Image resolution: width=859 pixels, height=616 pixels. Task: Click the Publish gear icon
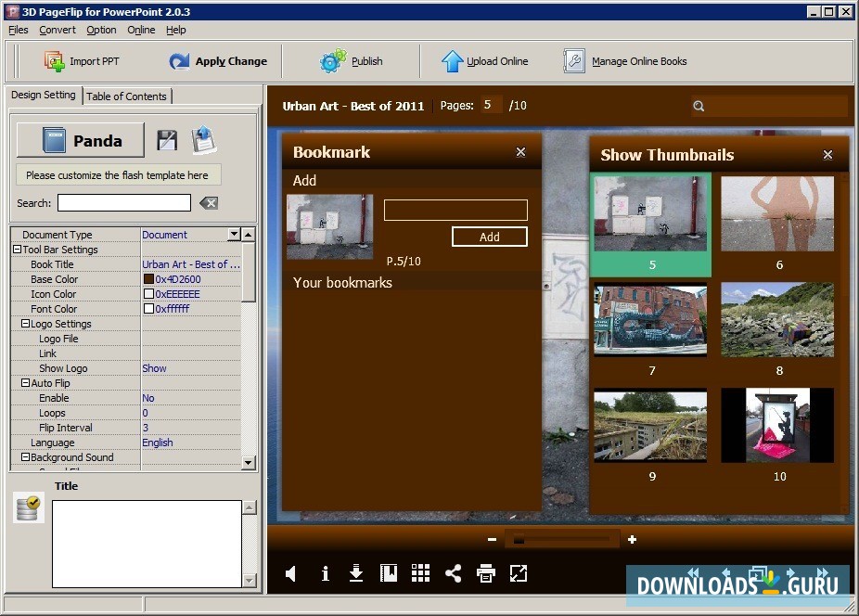(333, 61)
